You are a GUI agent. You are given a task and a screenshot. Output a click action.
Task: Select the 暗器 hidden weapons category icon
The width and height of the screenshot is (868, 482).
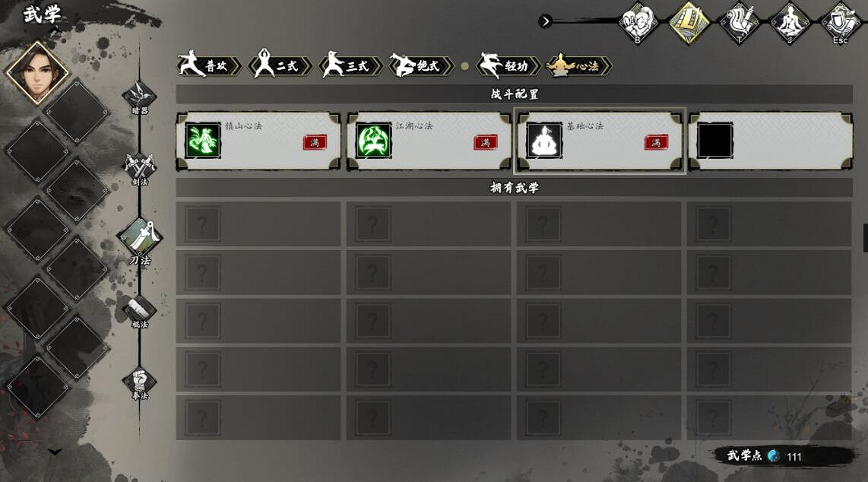[140, 96]
